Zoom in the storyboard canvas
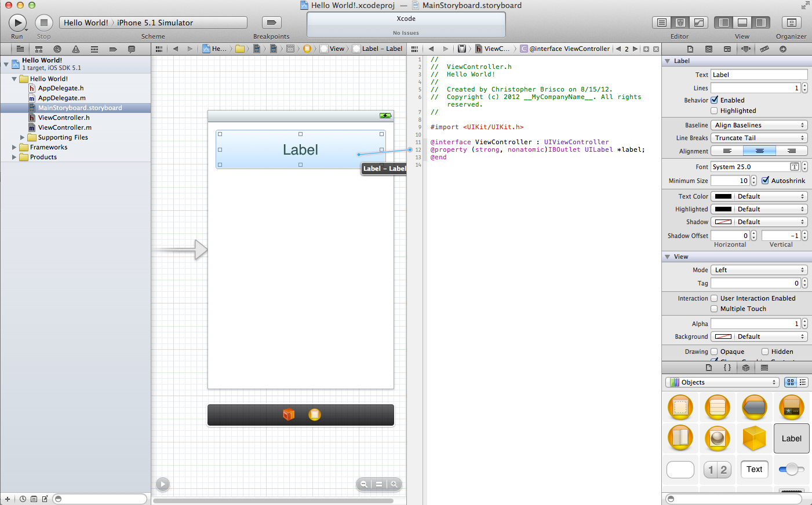 coord(394,484)
